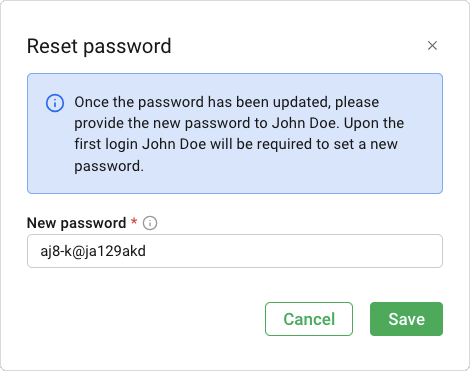Click the word 'password.' ending the banner
This screenshot has width=470, height=371.
[109, 166]
